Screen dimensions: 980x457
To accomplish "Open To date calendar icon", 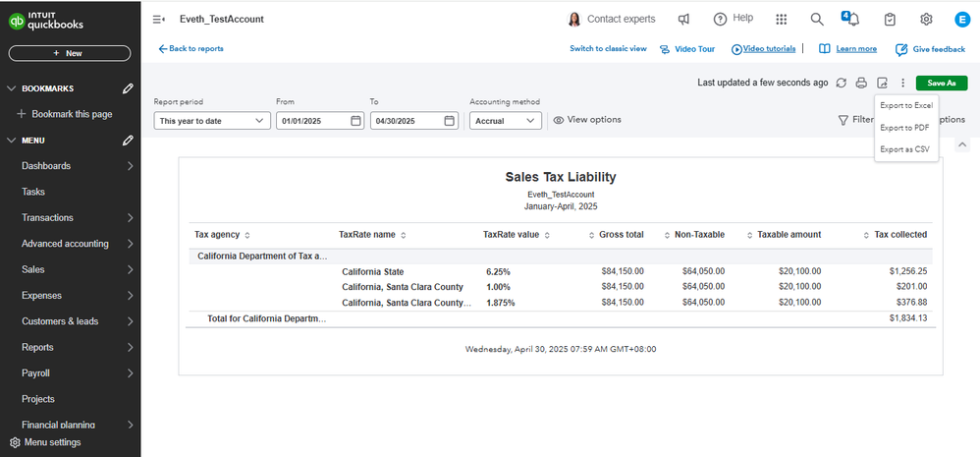I will click(450, 121).
